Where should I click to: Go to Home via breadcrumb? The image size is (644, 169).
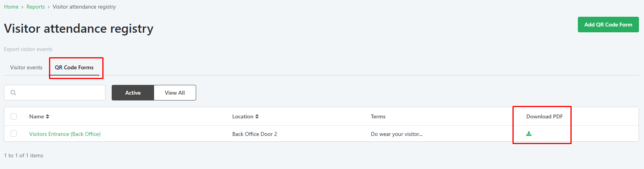pos(11,7)
